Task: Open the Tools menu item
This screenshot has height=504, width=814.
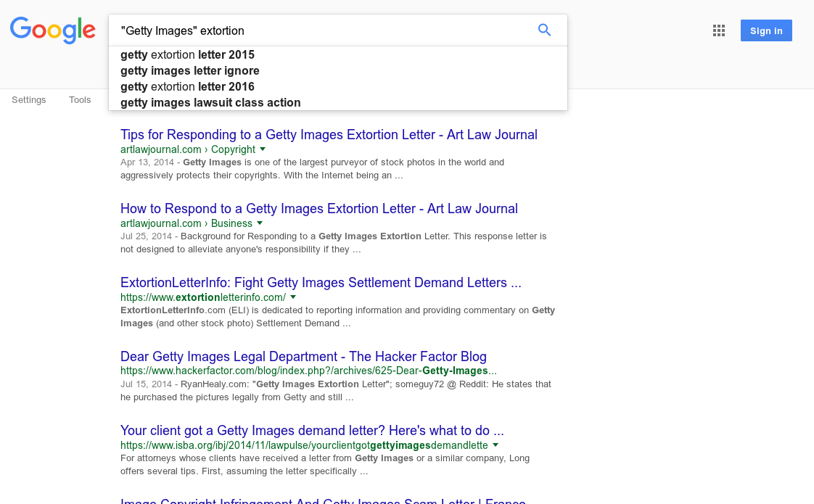Action: [x=80, y=100]
